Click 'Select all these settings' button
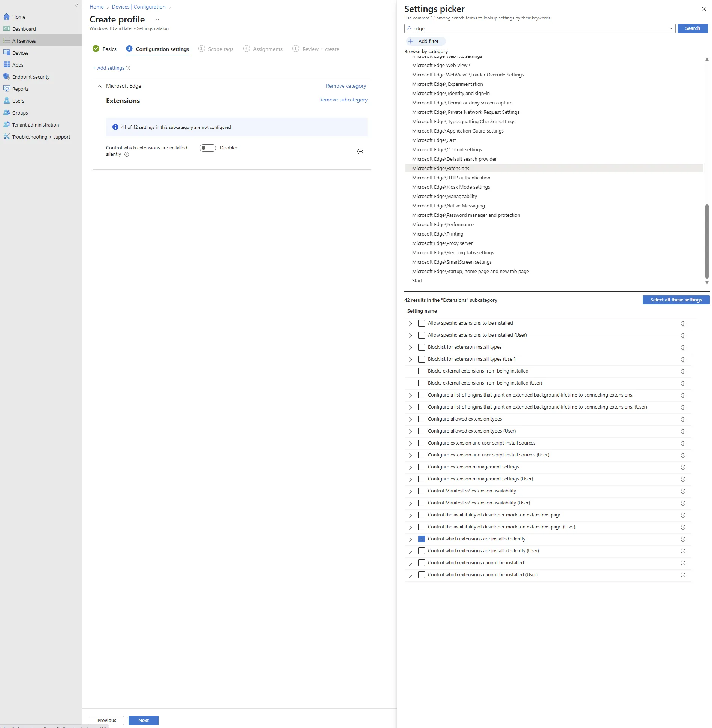Screen dimensions: 712x728 tap(676, 300)
